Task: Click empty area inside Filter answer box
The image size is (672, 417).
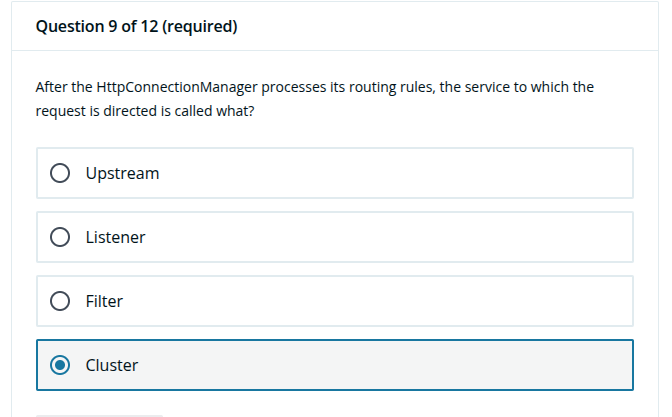Action: pyautogui.click(x=386, y=301)
